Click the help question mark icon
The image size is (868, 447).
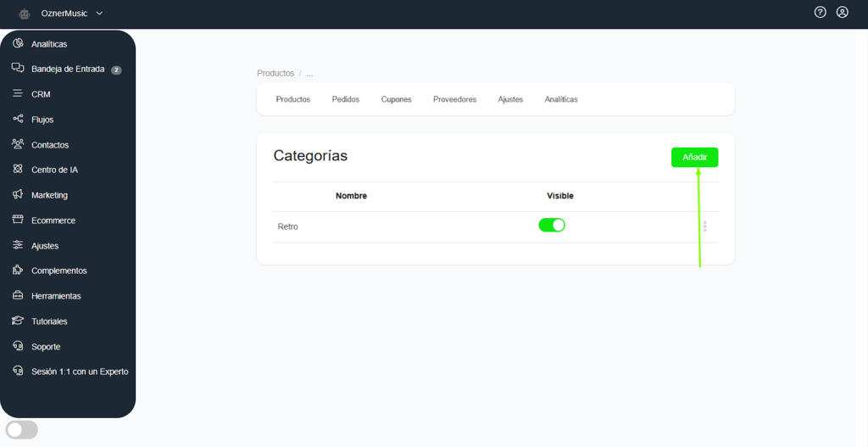pyautogui.click(x=820, y=13)
